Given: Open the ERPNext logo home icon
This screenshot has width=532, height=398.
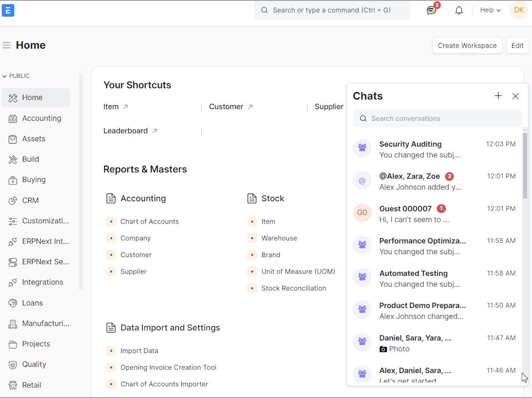Looking at the screenshot, I should 8,10.
